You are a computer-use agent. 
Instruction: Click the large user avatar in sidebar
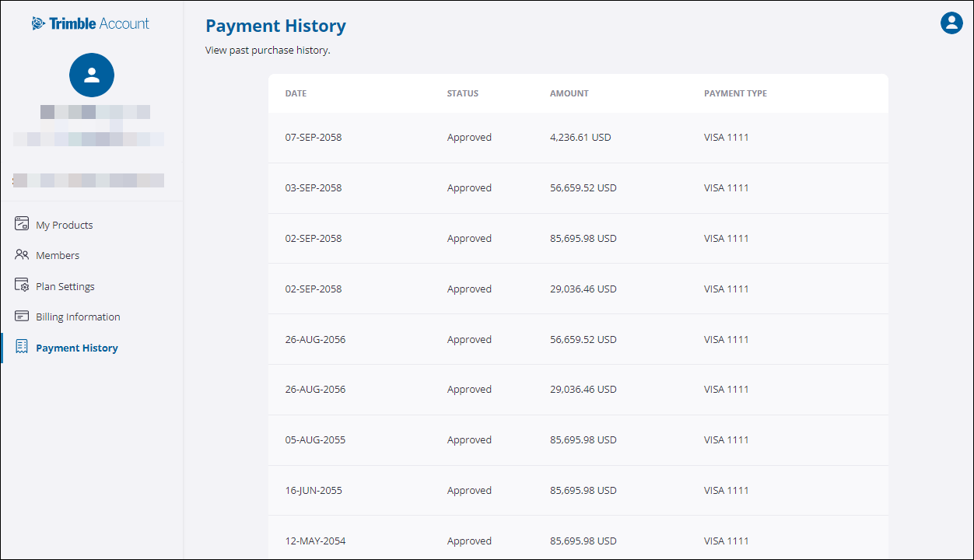tap(92, 75)
